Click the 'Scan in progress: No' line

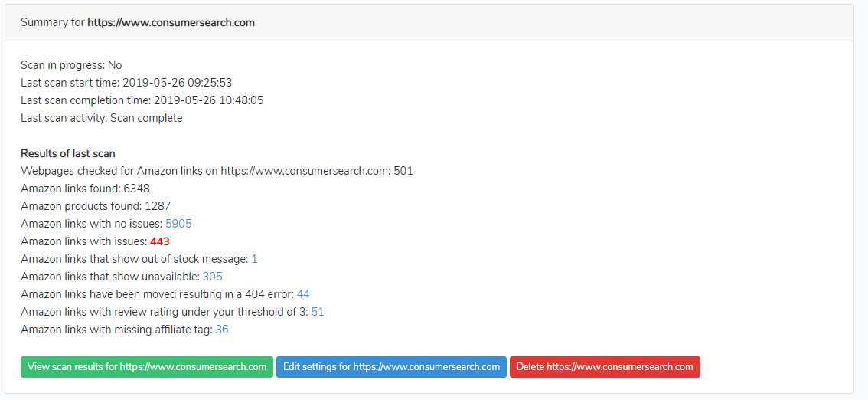coord(71,65)
